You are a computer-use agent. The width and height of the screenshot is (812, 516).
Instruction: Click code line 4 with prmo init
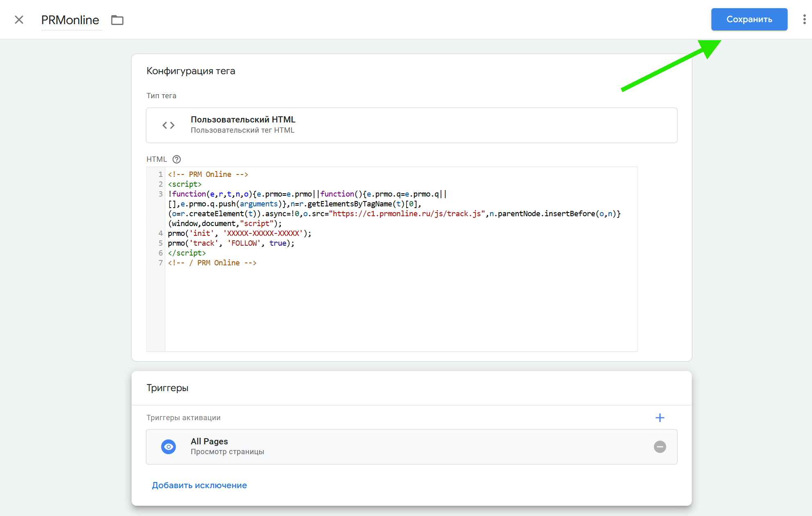(x=240, y=233)
